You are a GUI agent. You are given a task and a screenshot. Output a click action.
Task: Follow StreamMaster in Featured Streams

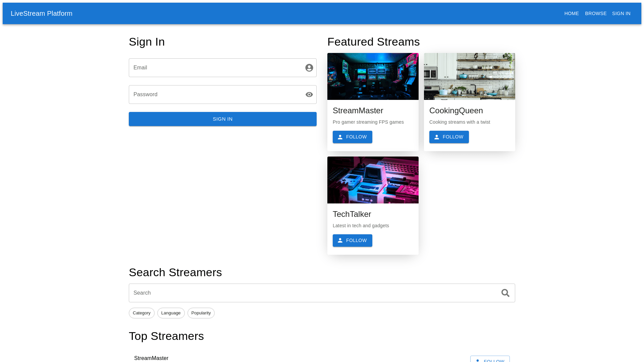pos(352,137)
